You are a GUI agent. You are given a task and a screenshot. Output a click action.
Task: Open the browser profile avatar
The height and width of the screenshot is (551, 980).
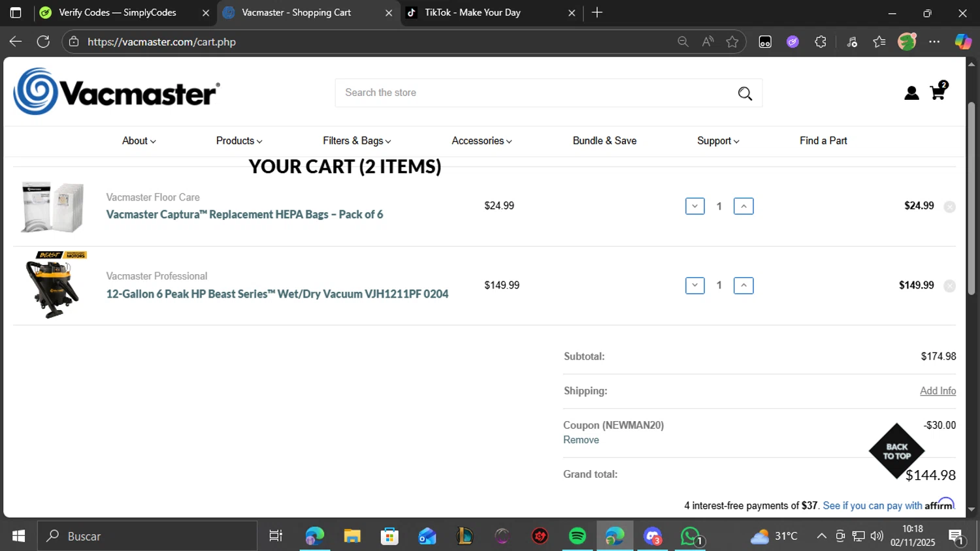click(907, 42)
